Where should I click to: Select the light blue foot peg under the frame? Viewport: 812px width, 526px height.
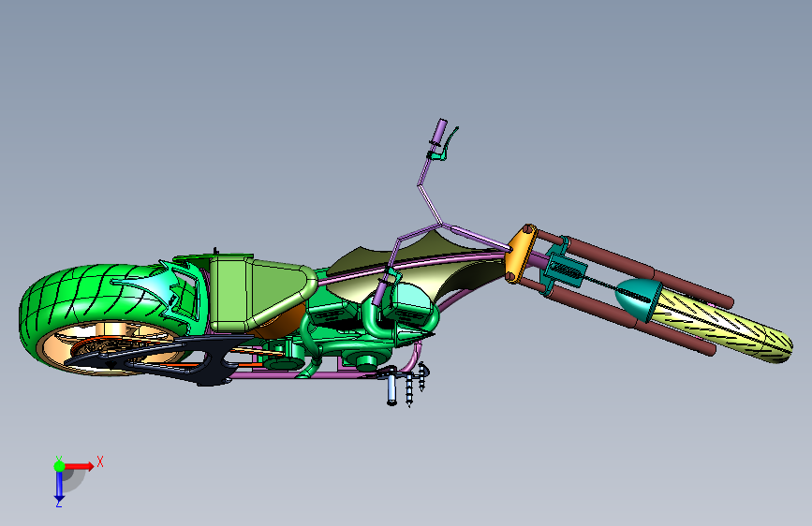[x=391, y=389]
